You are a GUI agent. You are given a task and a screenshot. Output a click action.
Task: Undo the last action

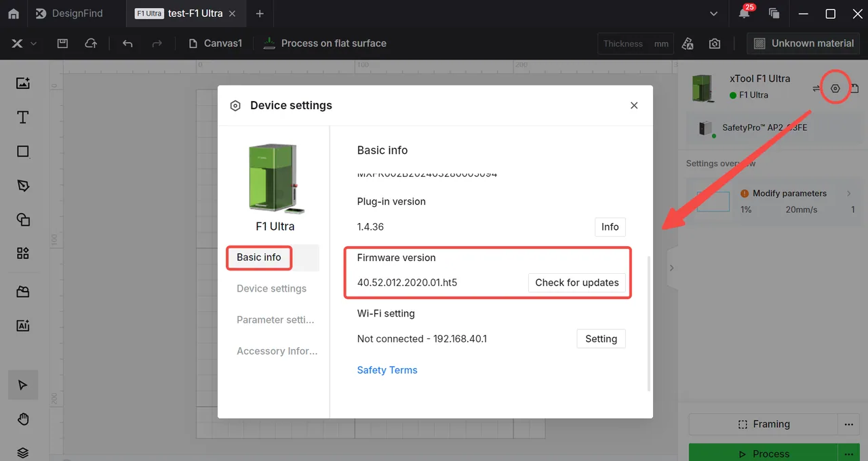click(x=127, y=43)
